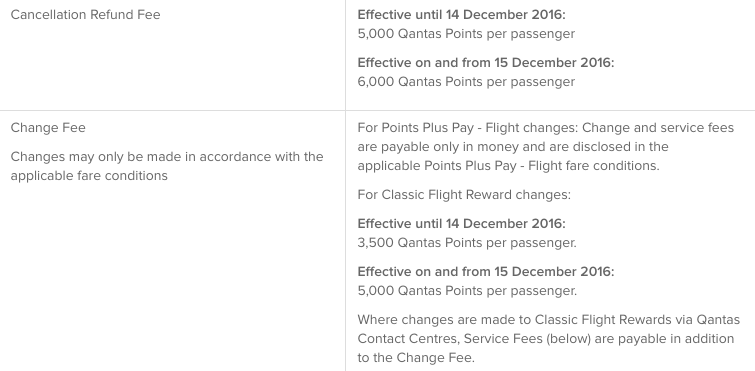
Task: Select 6,000 Qantas Points per passenger text
Action: click(x=466, y=82)
